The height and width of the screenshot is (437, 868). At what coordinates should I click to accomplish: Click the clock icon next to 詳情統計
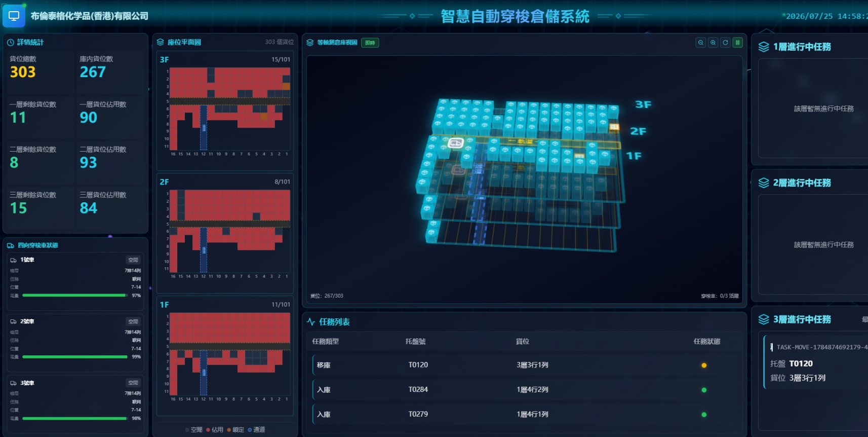coord(11,43)
